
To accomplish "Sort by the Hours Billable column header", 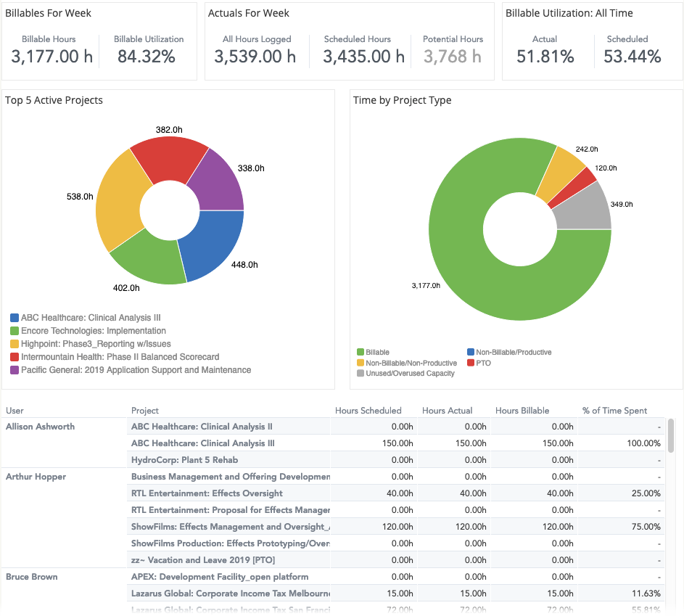I will (x=522, y=411).
